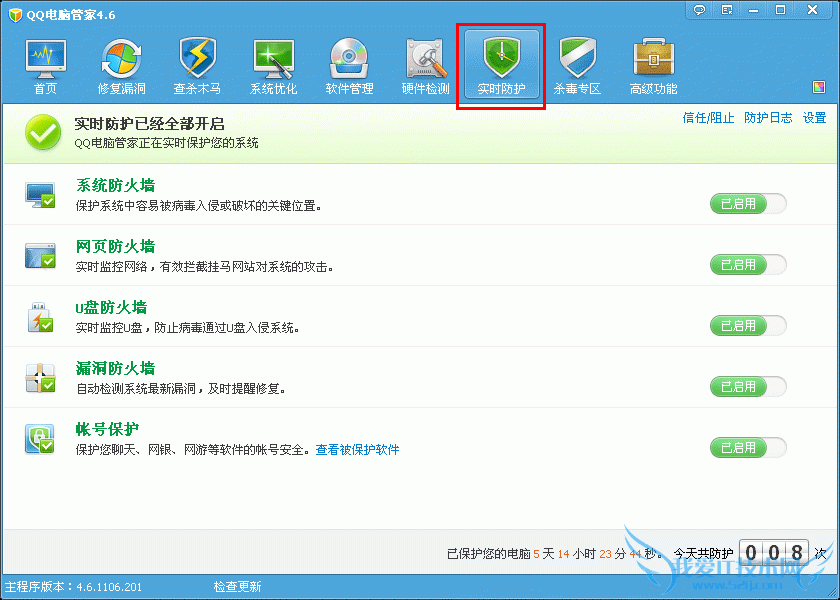
Task: Select 查杀木马 trojan scan shield
Action: (x=197, y=66)
